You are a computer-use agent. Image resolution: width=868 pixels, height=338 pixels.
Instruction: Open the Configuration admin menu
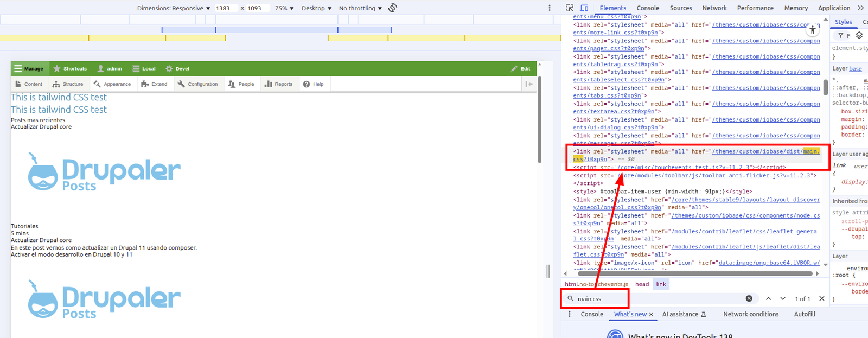point(197,84)
